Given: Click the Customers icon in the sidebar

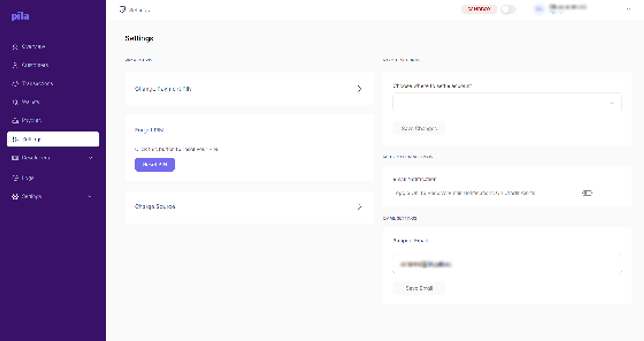Looking at the screenshot, I should tap(15, 65).
